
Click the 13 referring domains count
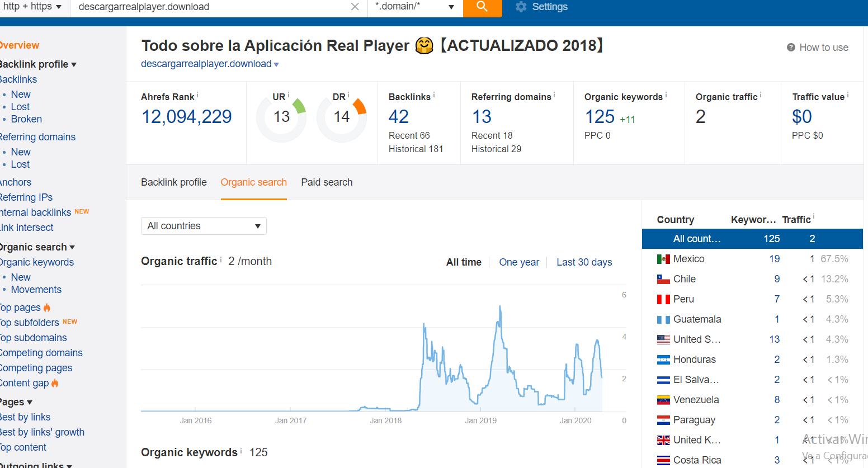point(482,117)
